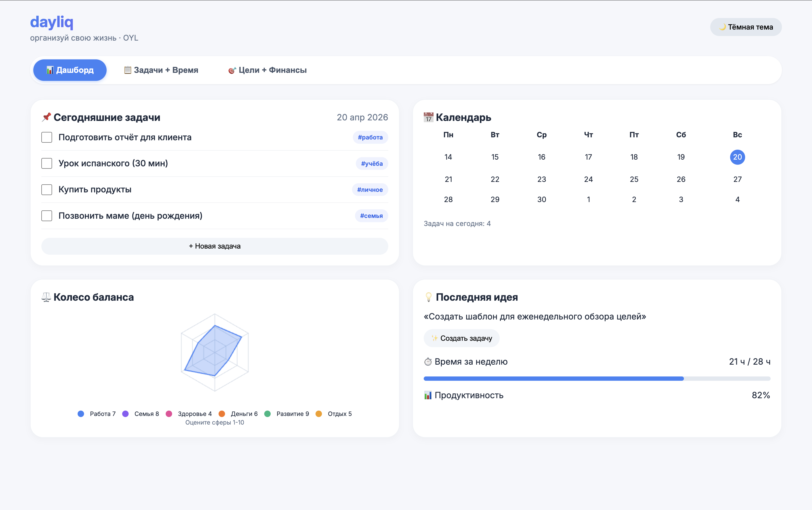
Task: Open the Цели + Финансы tab
Action: tap(267, 70)
